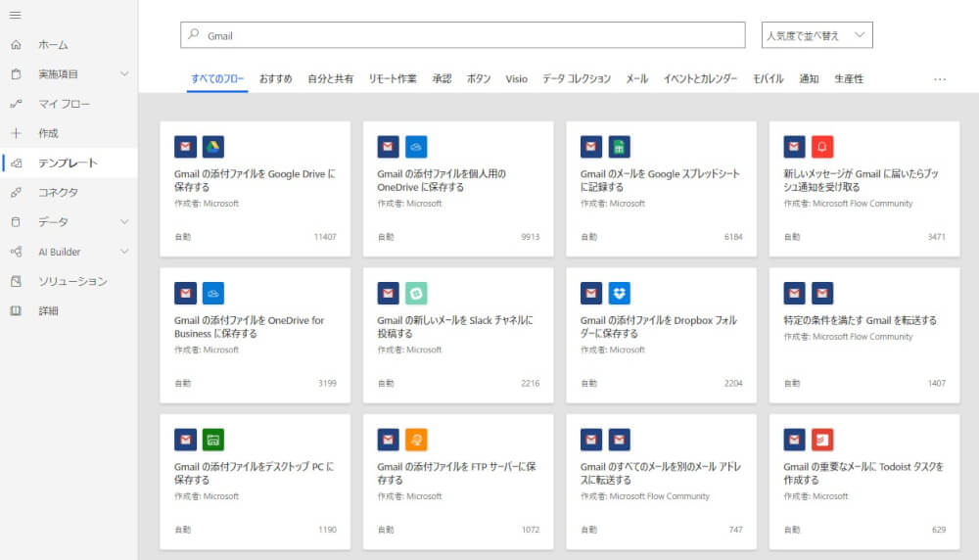Open the メール tab
Screen dimensions: 979x560
[637, 78]
